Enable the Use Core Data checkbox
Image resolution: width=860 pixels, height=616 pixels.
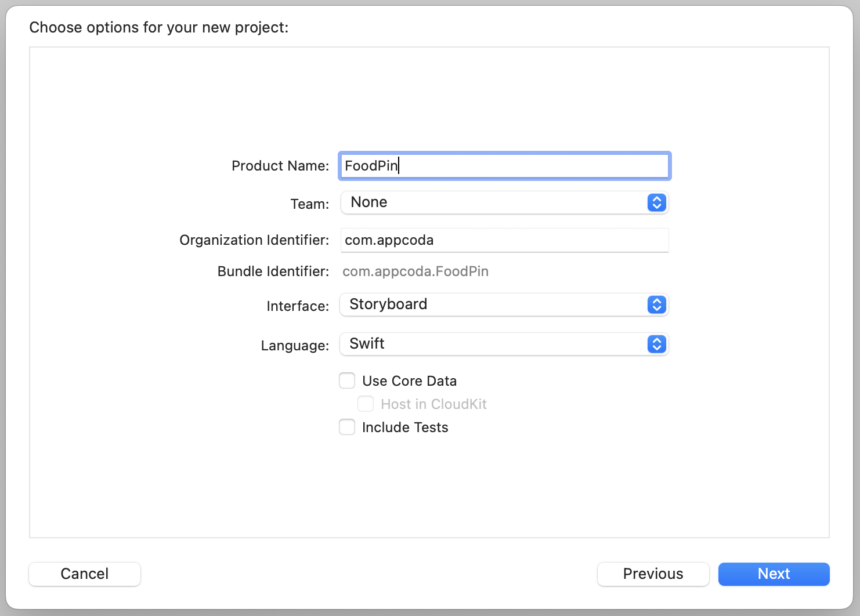347,381
